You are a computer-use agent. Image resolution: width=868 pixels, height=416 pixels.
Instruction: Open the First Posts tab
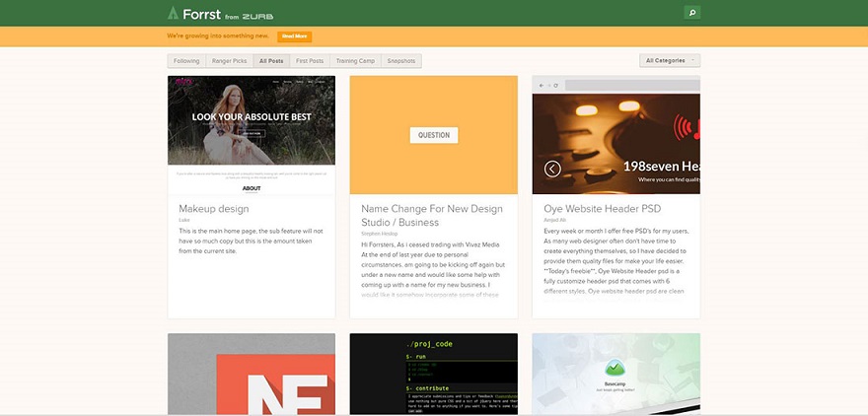click(310, 61)
